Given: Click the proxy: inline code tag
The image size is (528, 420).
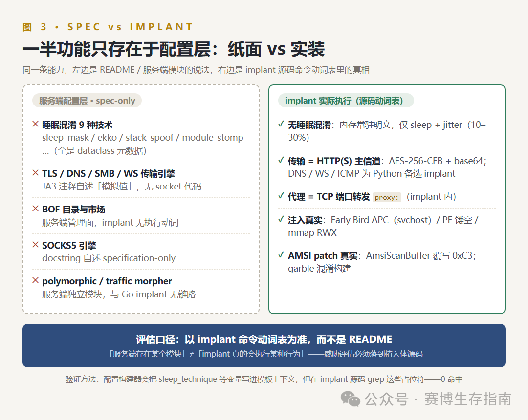Looking at the screenshot, I should click(387, 197).
